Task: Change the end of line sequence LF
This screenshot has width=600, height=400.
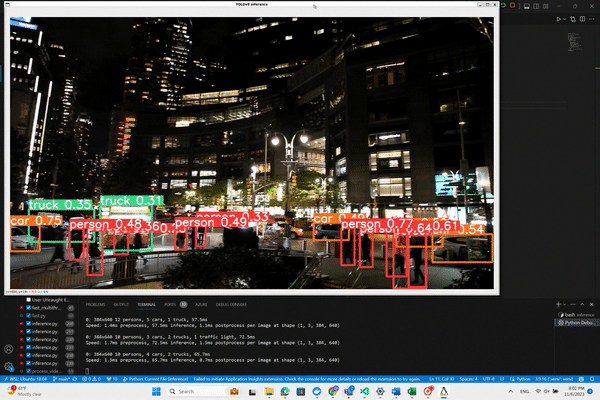Action: pos(502,379)
